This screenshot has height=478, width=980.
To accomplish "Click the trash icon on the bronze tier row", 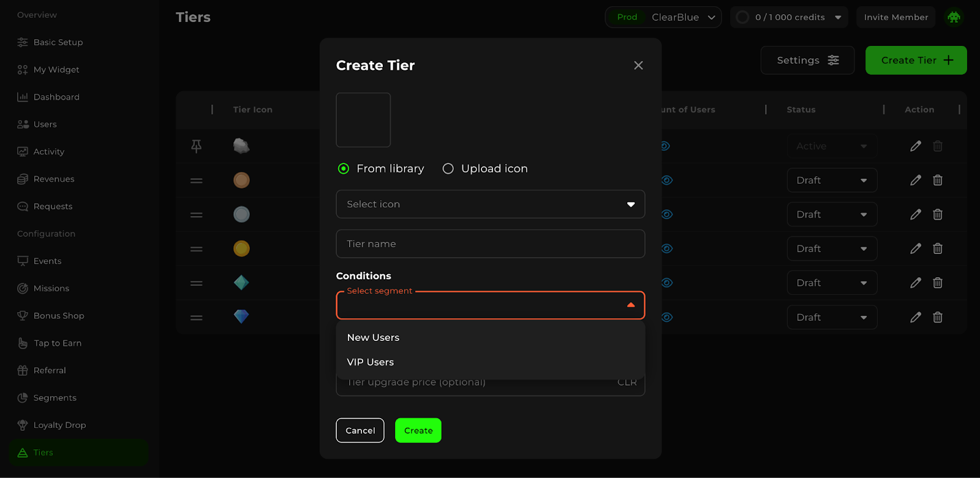I will pyautogui.click(x=937, y=180).
